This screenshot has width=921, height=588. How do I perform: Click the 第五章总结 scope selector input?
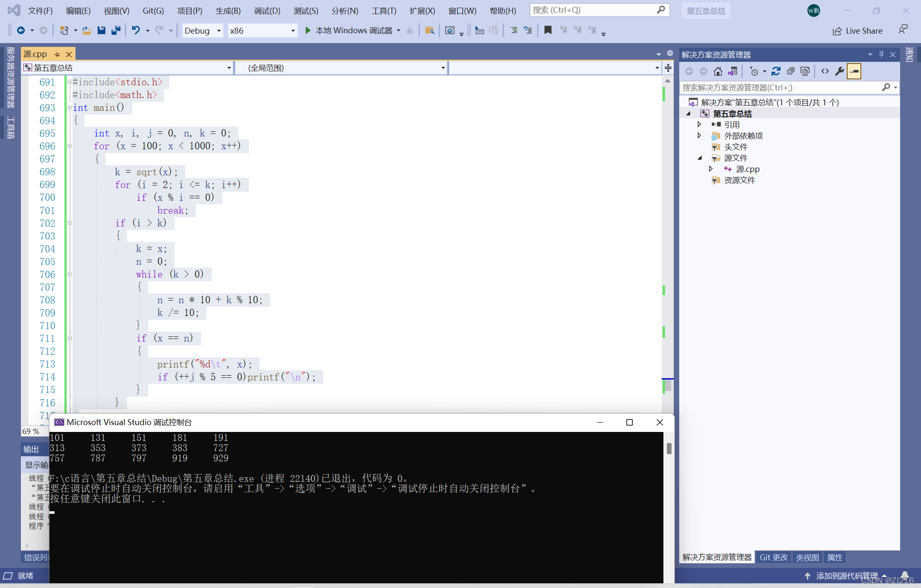(x=127, y=67)
